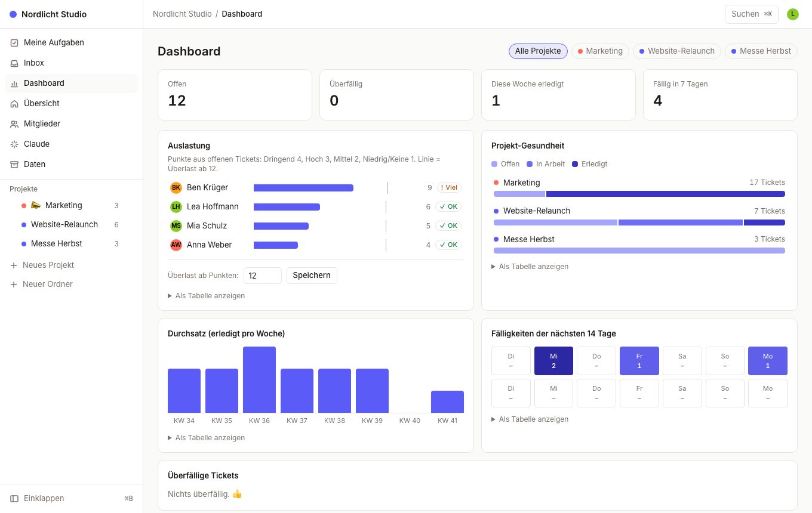Viewport: 812px width, 513px height.
Task: Click the Daten archive icon
Action: 14,165
